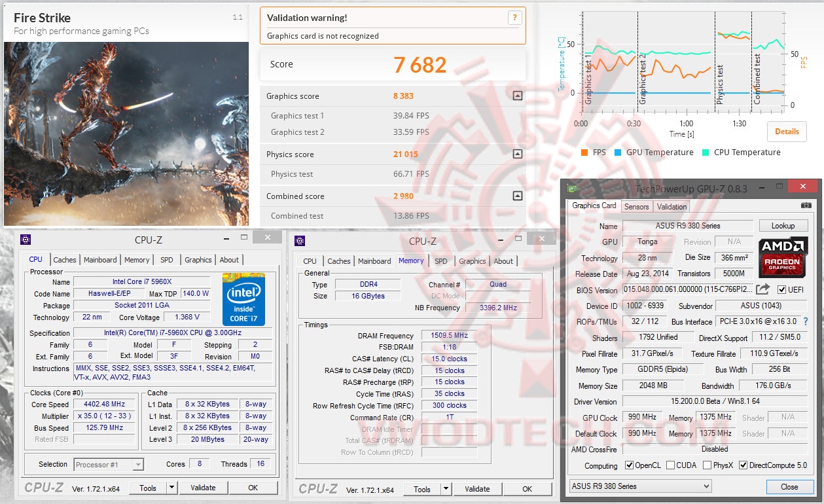Image resolution: width=824 pixels, height=504 pixels.
Task: Click OK in the left CPU-Z window
Action: pos(253,488)
